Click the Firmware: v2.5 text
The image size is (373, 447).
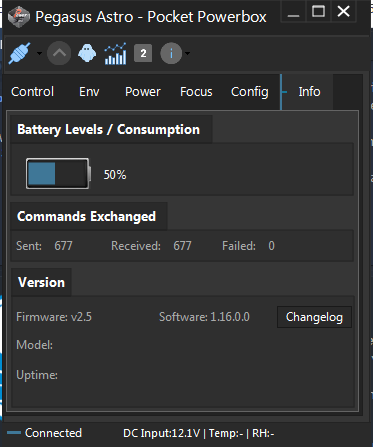54,317
